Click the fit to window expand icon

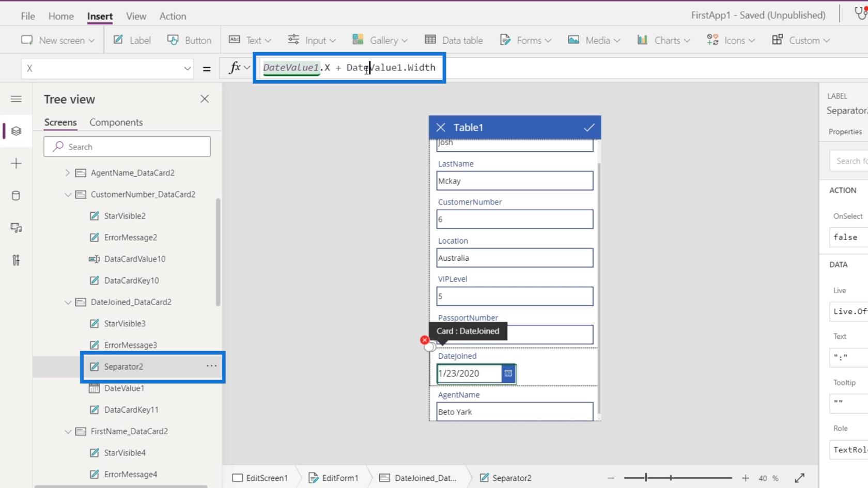(799, 478)
